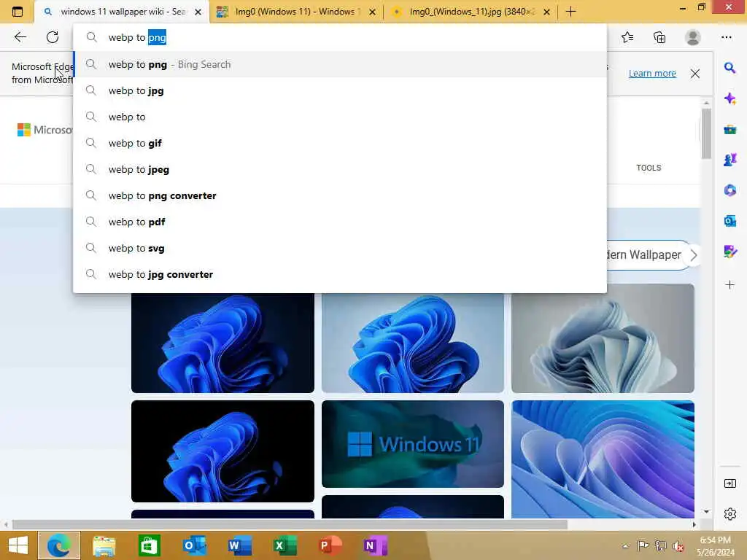
Task: Go back with the browser back arrow
Action: click(20, 37)
